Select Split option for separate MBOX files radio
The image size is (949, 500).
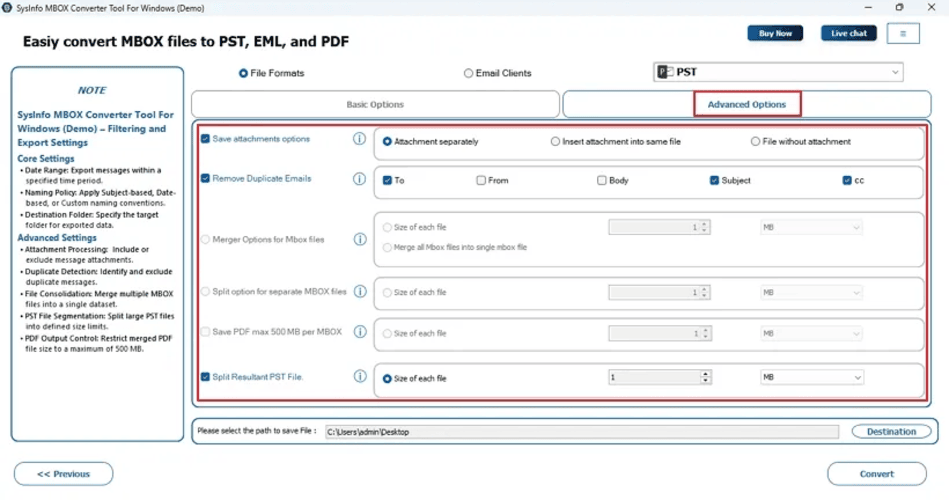205,292
